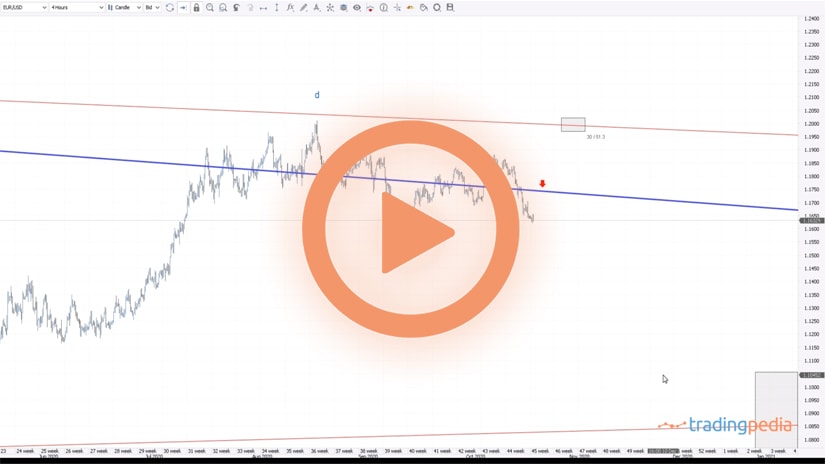Image resolution: width=825 pixels, height=464 pixels.
Task: Click the crosshair cursor icon
Action: click(397, 7)
